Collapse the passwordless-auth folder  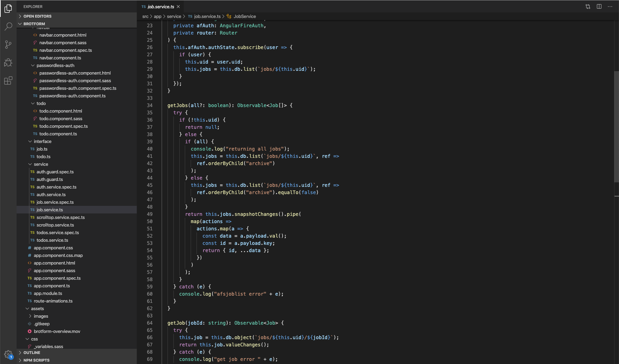point(55,65)
